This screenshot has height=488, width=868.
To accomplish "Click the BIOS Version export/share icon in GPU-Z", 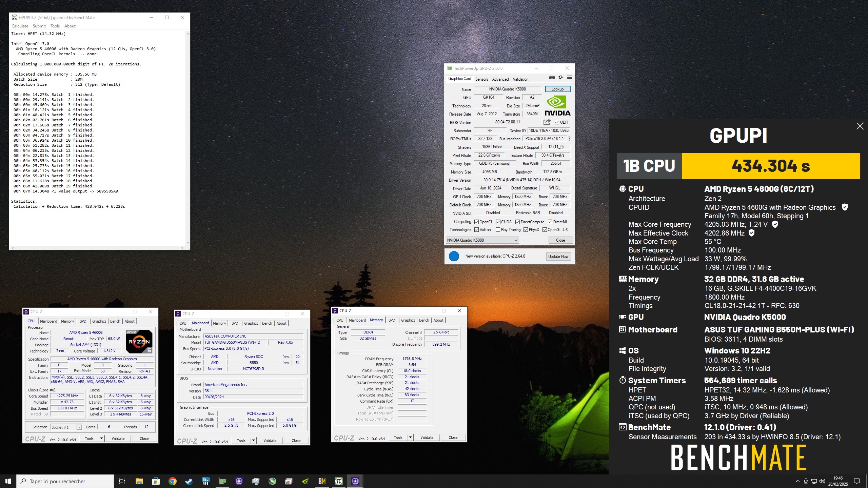I will point(547,122).
